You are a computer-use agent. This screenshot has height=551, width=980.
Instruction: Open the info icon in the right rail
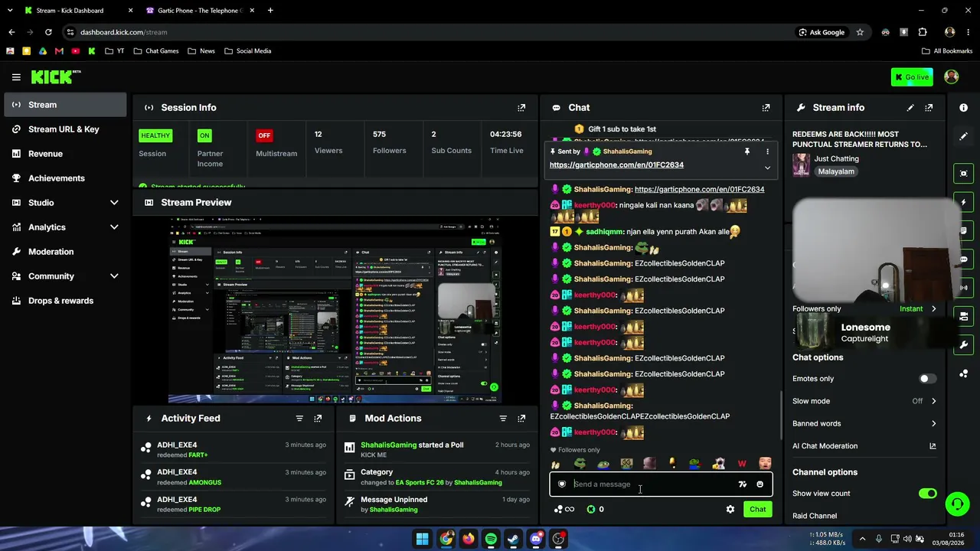click(x=963, y=108)
